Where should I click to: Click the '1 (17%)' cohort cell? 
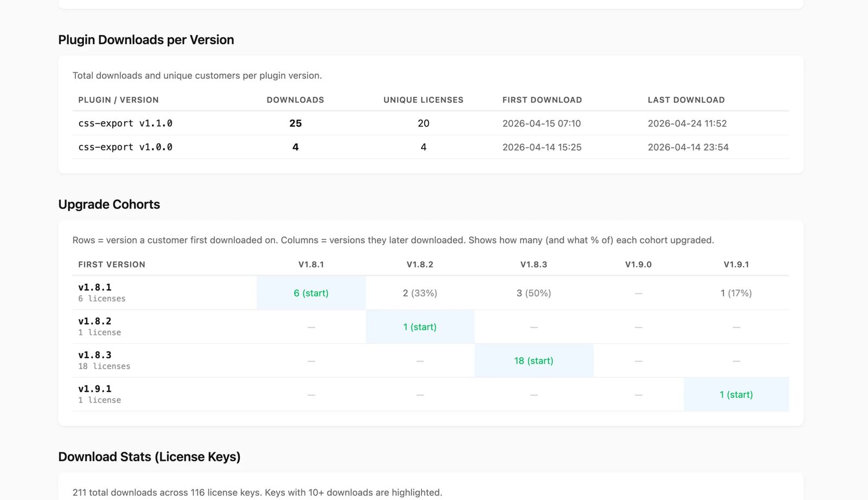coord(736,293)
